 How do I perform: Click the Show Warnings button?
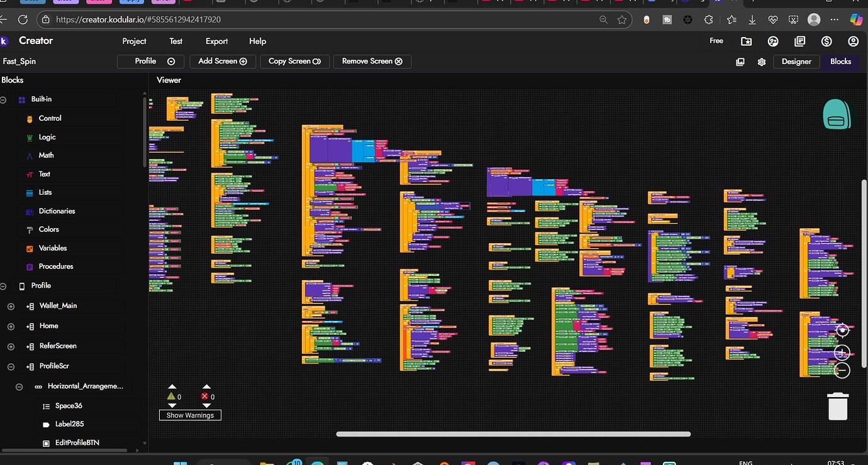190,415
